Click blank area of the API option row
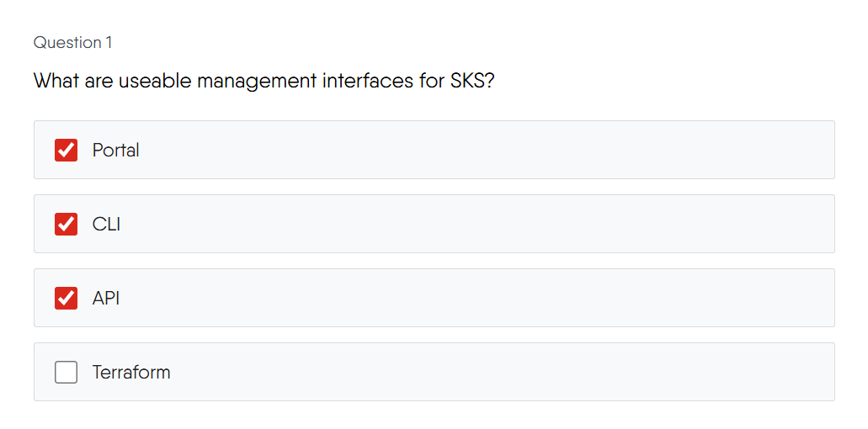 click(x=505, y=298)
